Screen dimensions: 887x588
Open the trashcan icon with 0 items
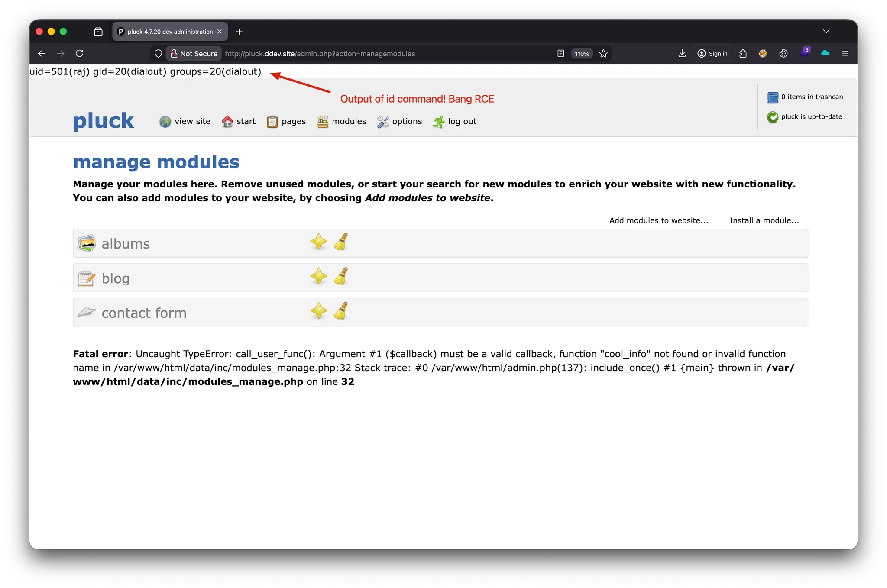tap(773, 97)
